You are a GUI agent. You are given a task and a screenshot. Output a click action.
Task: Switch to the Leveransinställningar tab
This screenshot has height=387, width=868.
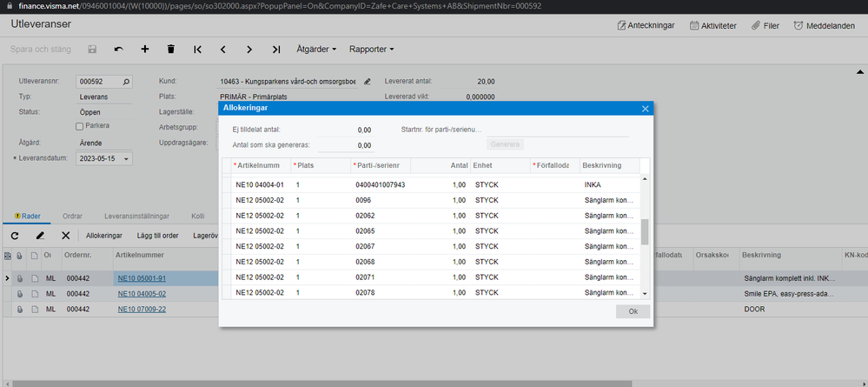[x=138, y=217]
